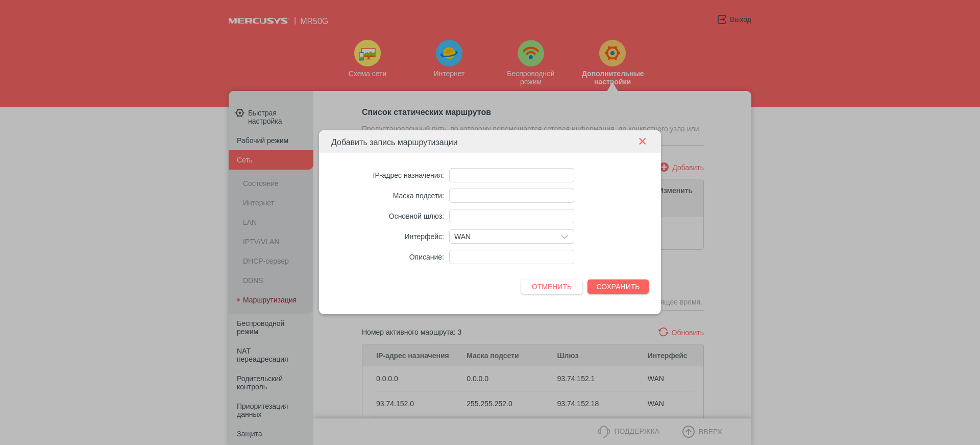Click the Схема сети network map icon

pyautogui.click(x=367, y=53)
